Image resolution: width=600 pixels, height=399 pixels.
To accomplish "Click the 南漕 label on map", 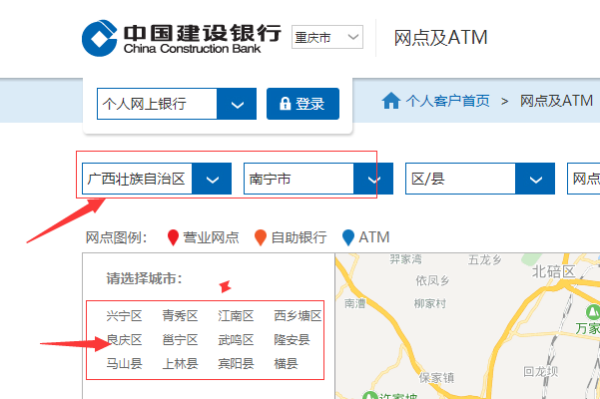I will 355,304.
